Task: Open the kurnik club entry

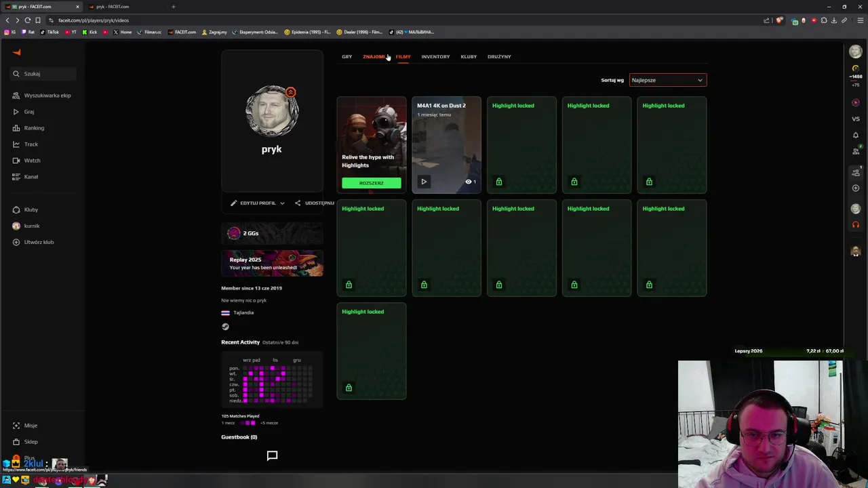Action: click(26, 226)
